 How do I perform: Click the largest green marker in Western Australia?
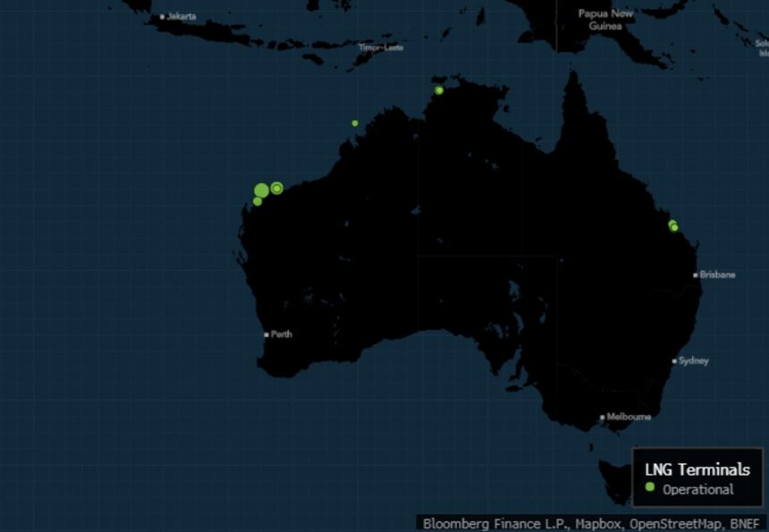[x=261, y=190]
